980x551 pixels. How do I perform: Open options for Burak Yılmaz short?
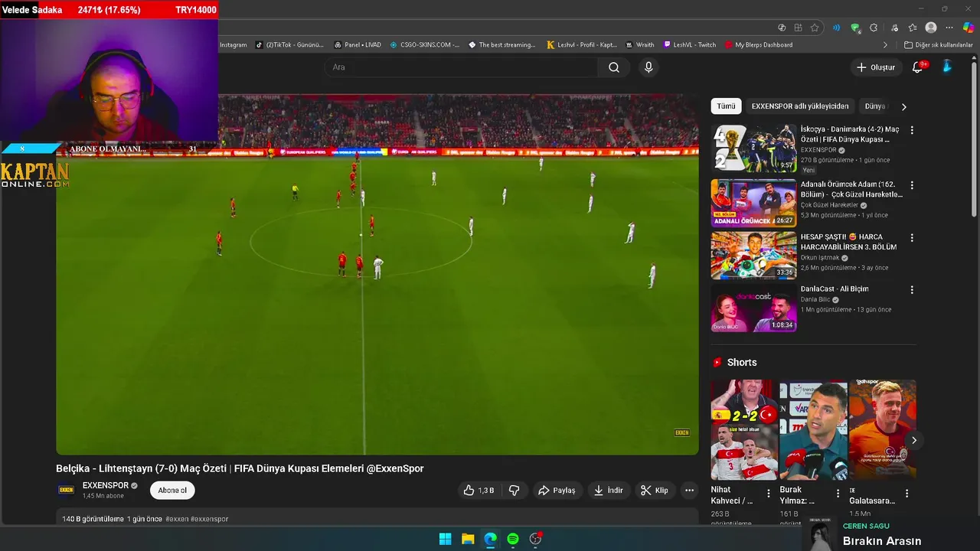coord(838,494)
